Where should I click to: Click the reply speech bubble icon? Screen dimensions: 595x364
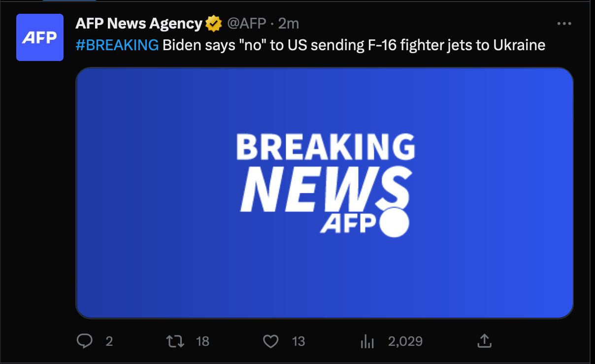(85, 341)
